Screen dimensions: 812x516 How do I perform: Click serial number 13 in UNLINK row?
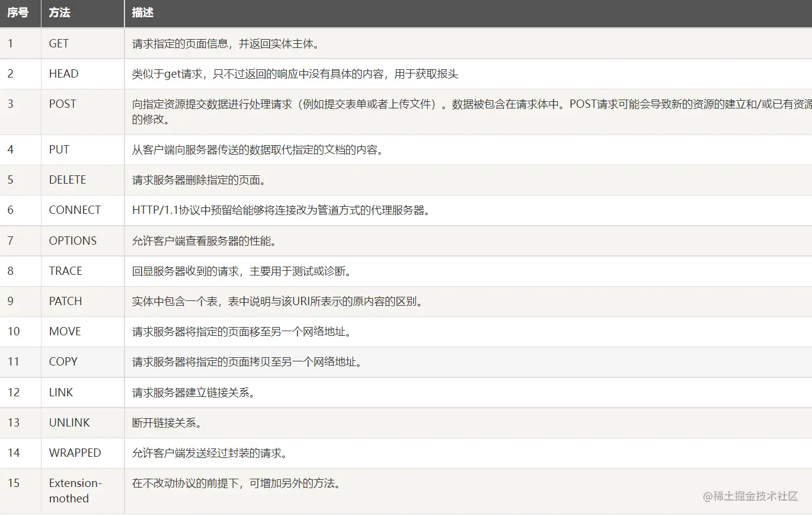coord(14,422)
